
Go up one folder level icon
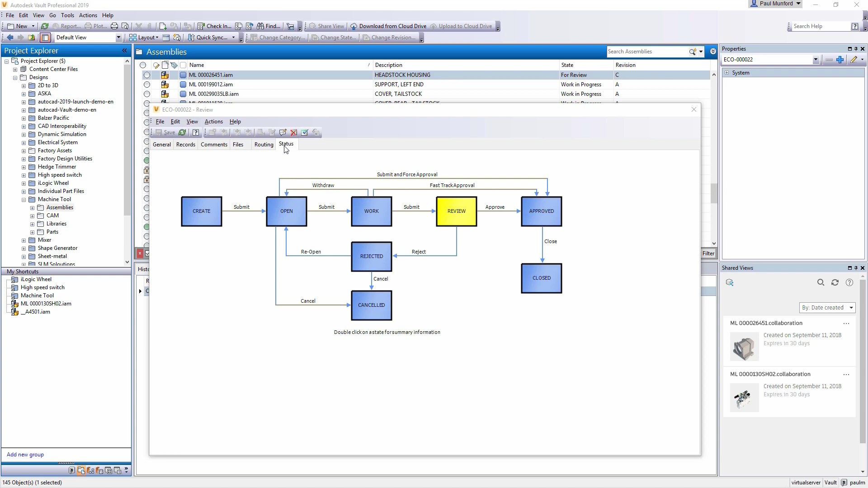[31, 38]
